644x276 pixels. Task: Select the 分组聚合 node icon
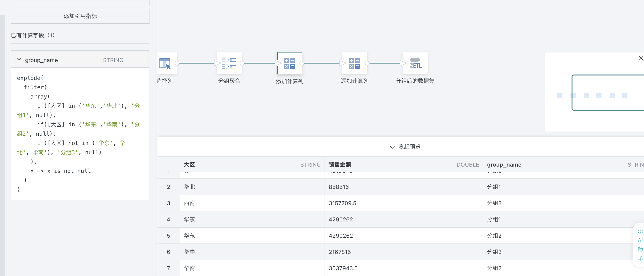[229, 63]
